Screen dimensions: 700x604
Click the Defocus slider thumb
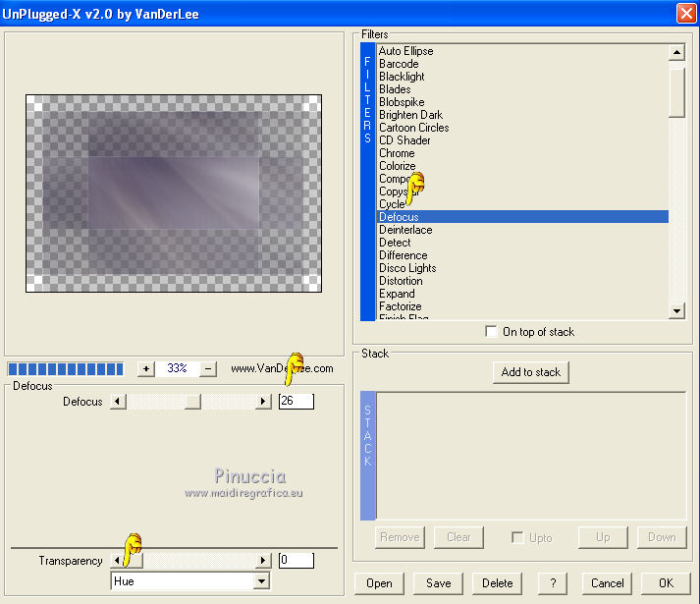(192, 401)
